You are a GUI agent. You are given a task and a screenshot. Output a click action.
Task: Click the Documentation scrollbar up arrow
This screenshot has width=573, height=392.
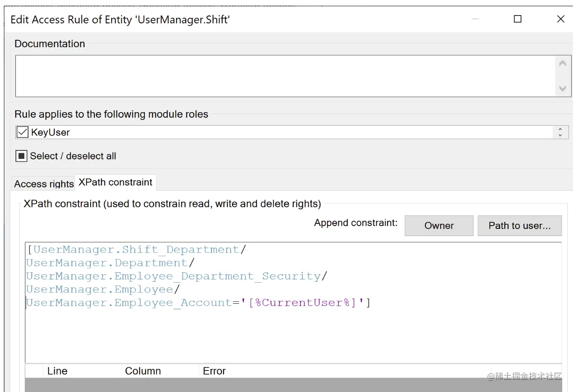[562, 64]
